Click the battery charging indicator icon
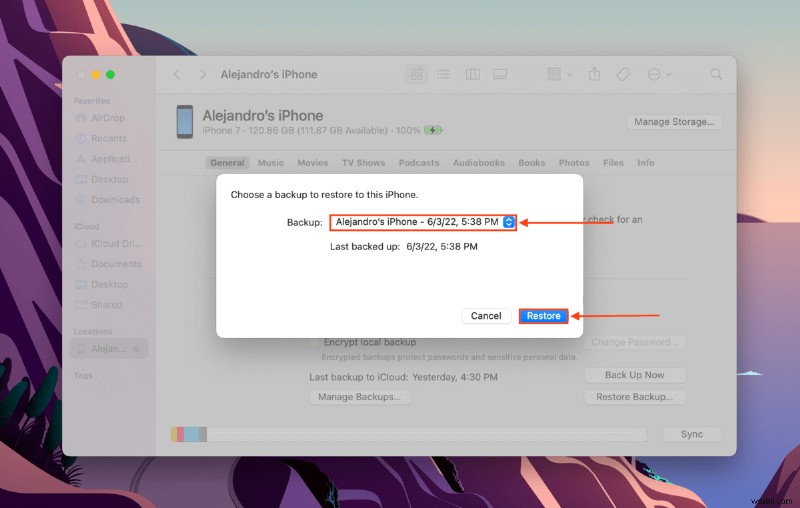 (433, 131)
